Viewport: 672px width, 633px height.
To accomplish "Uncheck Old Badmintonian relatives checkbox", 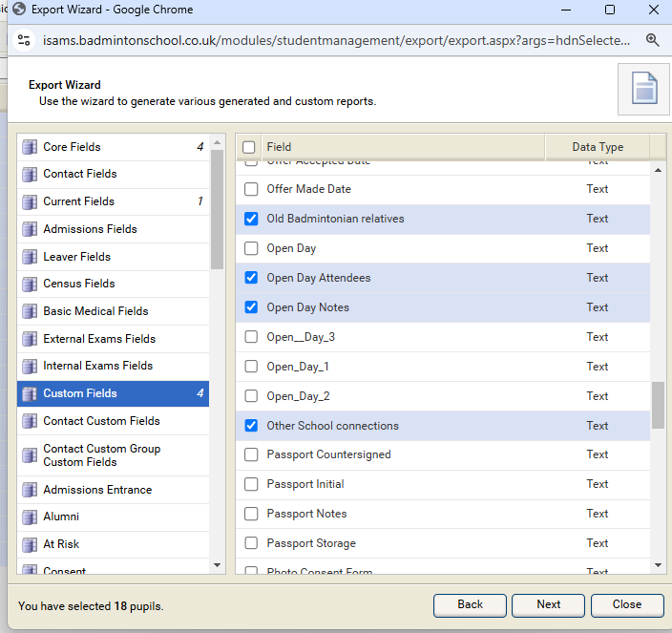I will 251,219.
